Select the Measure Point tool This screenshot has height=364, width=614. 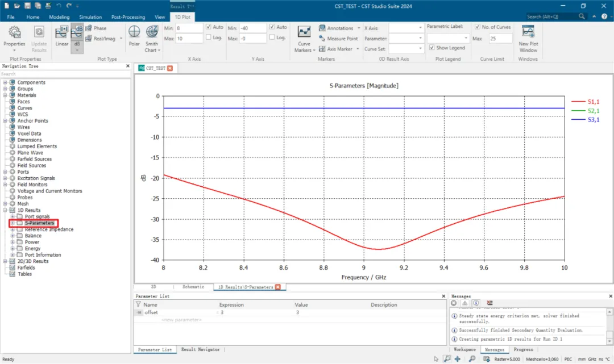click(338, 38)
